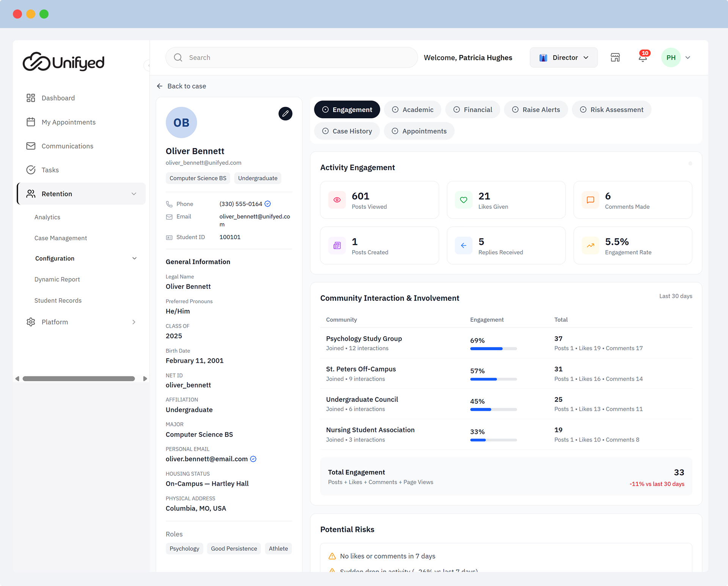
Task: Click the sidebar horizontal scrollbar
Action: click(79, 379)
